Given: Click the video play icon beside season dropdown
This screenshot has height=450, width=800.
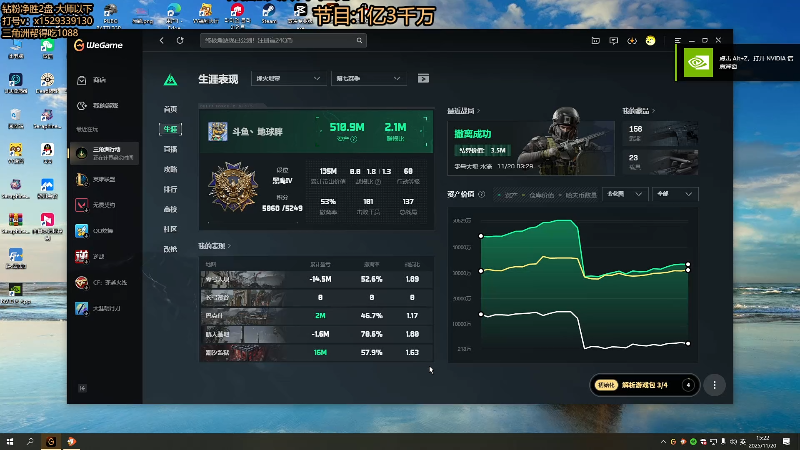Looking at the screenshot, I should [x=423, y=79].
